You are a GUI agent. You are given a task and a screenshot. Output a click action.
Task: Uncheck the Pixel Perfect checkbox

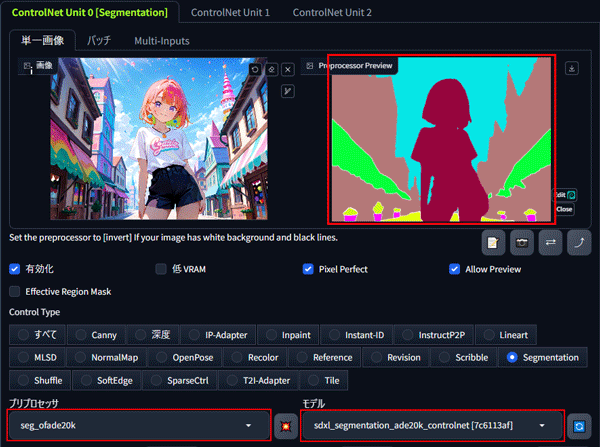pyautogui.click(x=309, y=269)
